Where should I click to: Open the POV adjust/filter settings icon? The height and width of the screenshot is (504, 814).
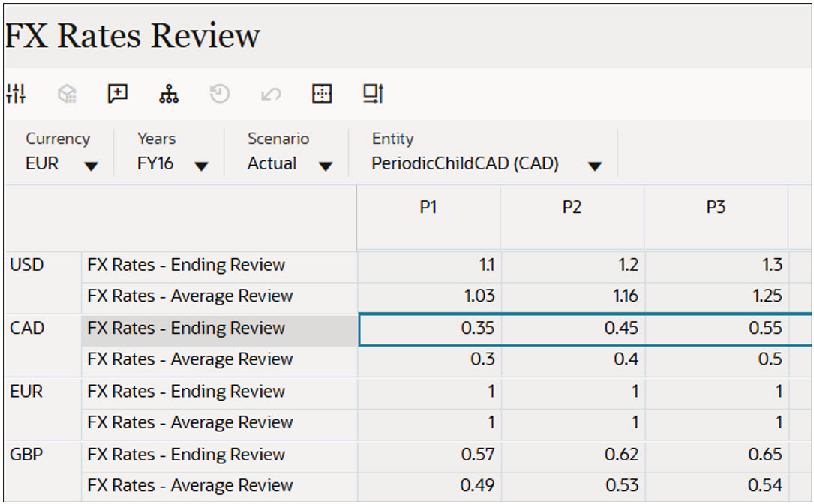click(16, 93)
